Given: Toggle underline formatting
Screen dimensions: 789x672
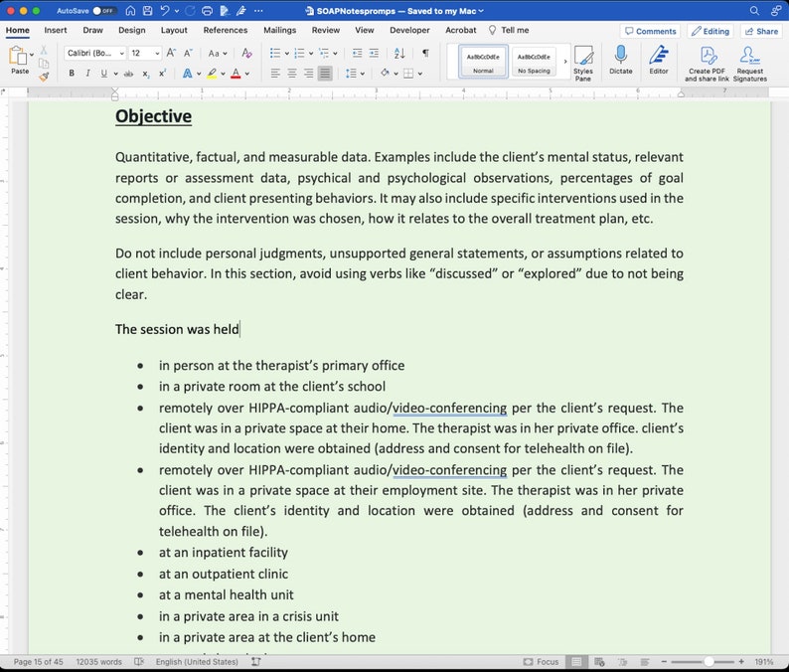Looking at the screenshot, I should pos(103,74).
